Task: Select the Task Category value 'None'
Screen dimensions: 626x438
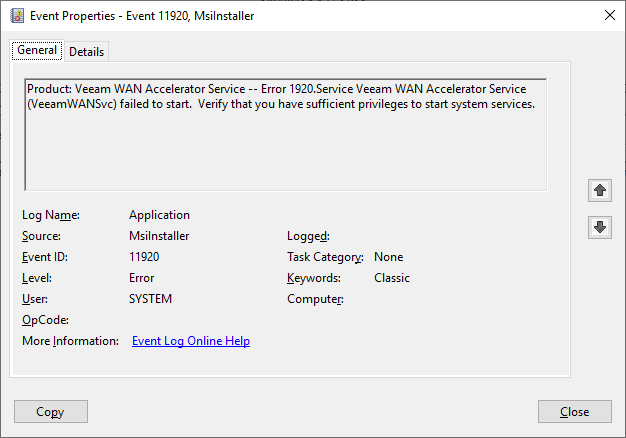Action: coord(388,257)
